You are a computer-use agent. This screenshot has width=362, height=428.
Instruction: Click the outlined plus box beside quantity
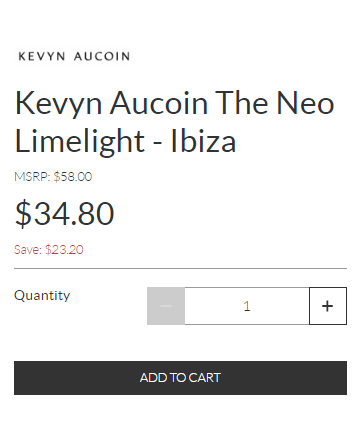328,306
